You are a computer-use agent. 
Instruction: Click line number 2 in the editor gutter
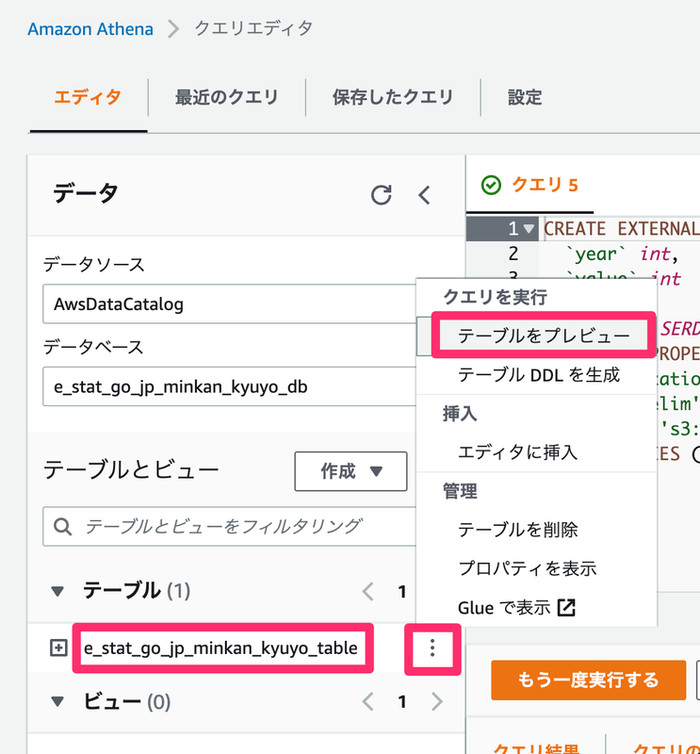pyautogui.click(x=513, y=254)
